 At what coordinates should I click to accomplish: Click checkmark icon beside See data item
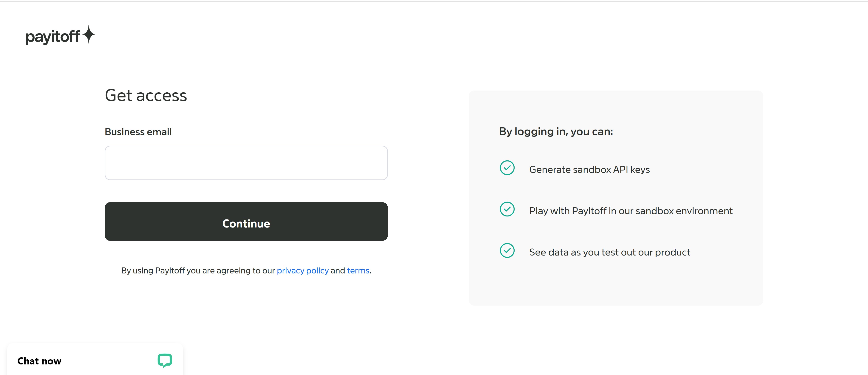[507, 250]
